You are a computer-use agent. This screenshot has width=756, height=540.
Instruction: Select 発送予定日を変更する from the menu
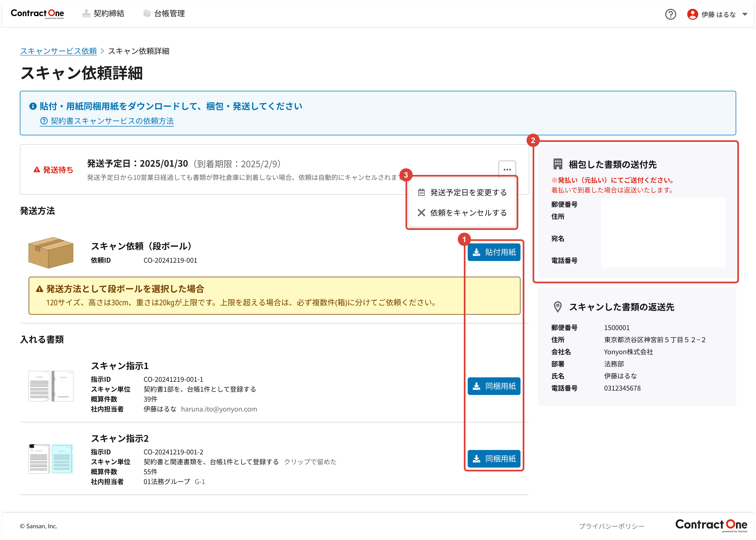[x=462, y=192]
